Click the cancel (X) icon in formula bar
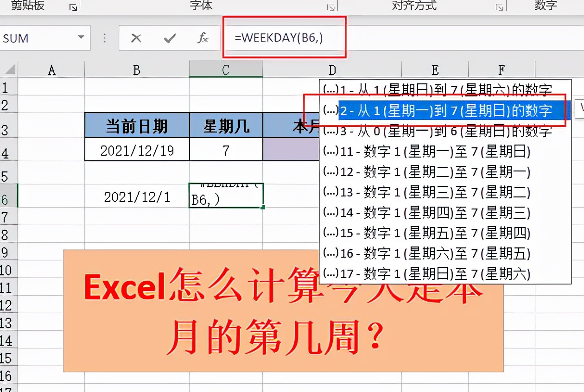Image resolution: width=584 pixels, height=392 pixels. tap(136, 38)
